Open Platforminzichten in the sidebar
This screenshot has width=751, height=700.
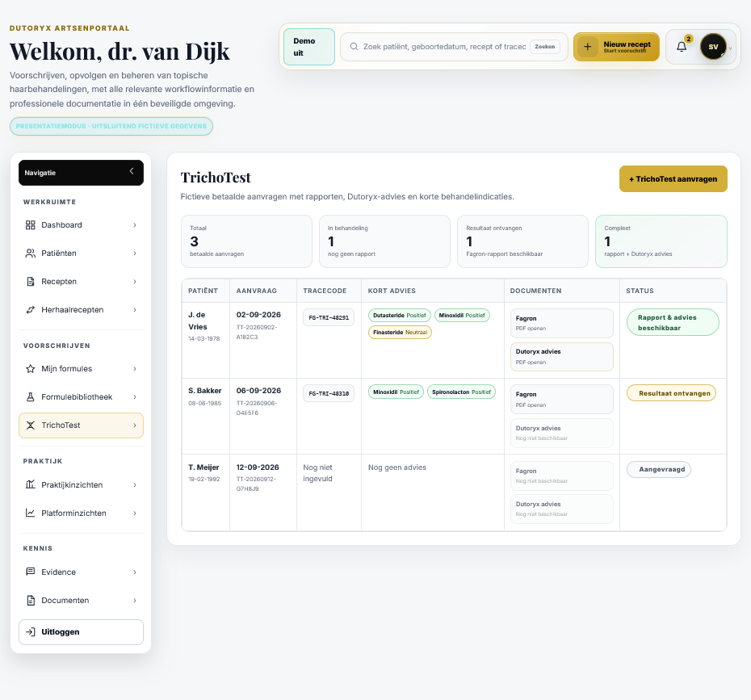(81, 513)
